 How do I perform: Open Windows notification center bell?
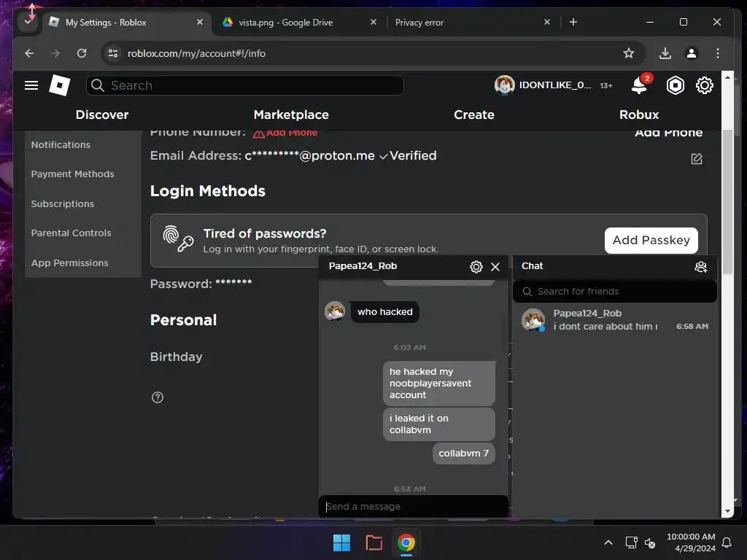coord(727,542)
